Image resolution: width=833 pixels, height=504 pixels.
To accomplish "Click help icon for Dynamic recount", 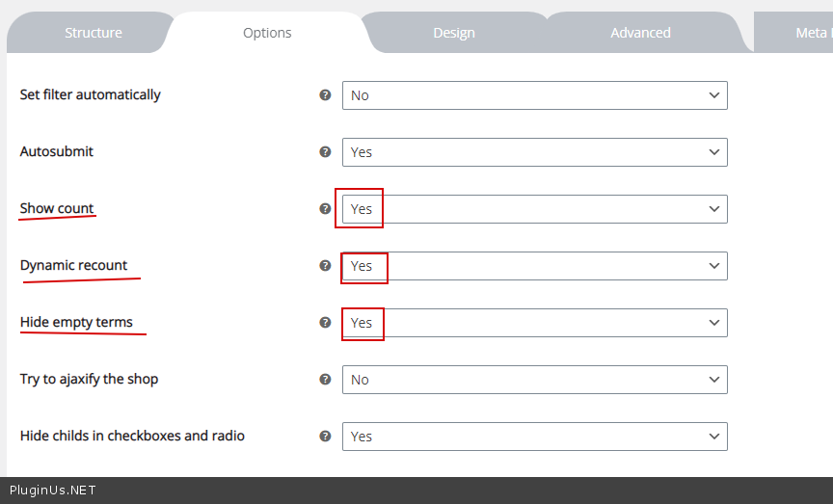I will [325, 266].
